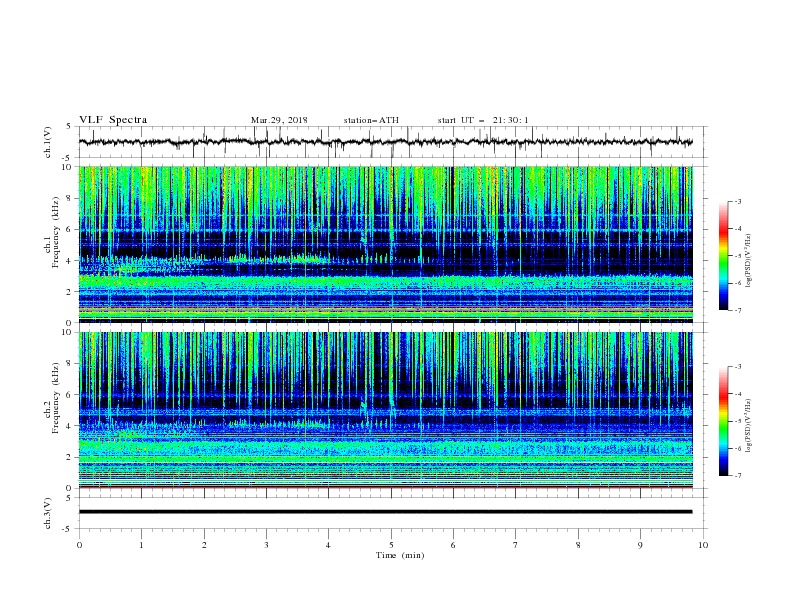Click the ch.2 color scale bar
The height and width of the screenshot is (612, 792).
pyautogui.click(x=724, y=421)
